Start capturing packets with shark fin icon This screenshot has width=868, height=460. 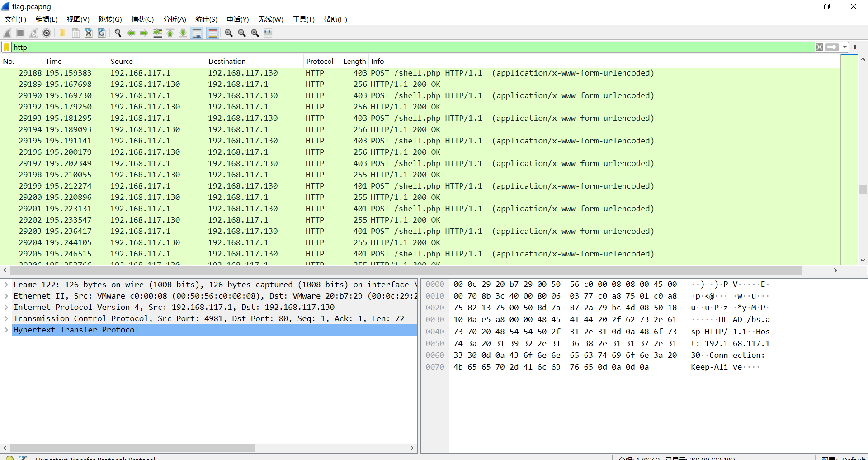click(7, 33)
